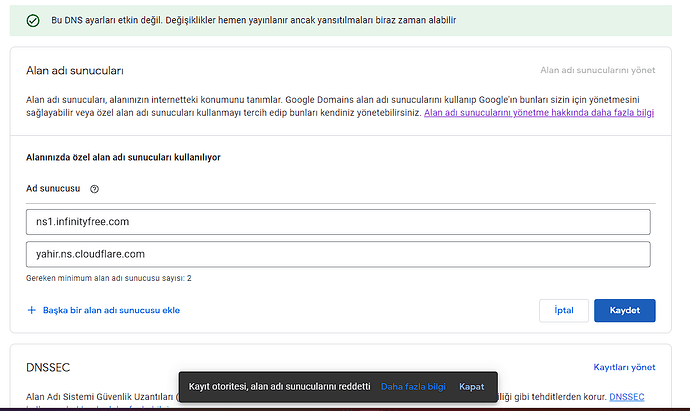This screenshot has width=690, height=411.
Task: Open the DNSSEC hyperlink in the description
Action: [627, 397]
